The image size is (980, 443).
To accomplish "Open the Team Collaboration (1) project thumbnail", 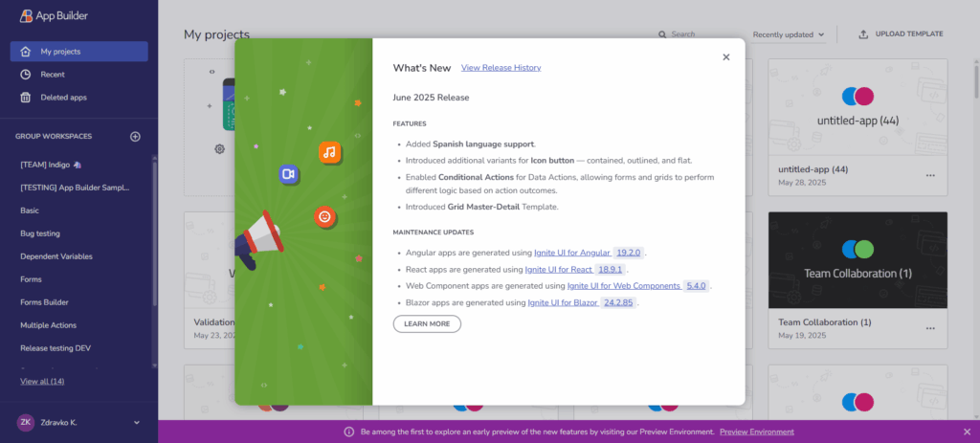I will click(x=857, y=260).
